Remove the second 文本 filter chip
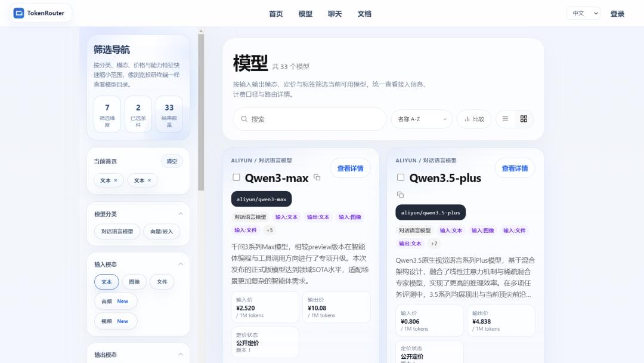The width and height of the screenshot is (644, 363). coord(150,180)
